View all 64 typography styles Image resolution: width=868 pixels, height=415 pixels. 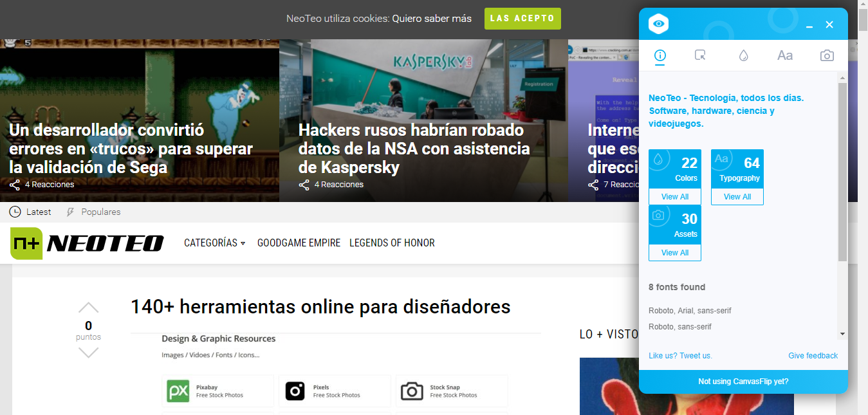tap(737, 197)
